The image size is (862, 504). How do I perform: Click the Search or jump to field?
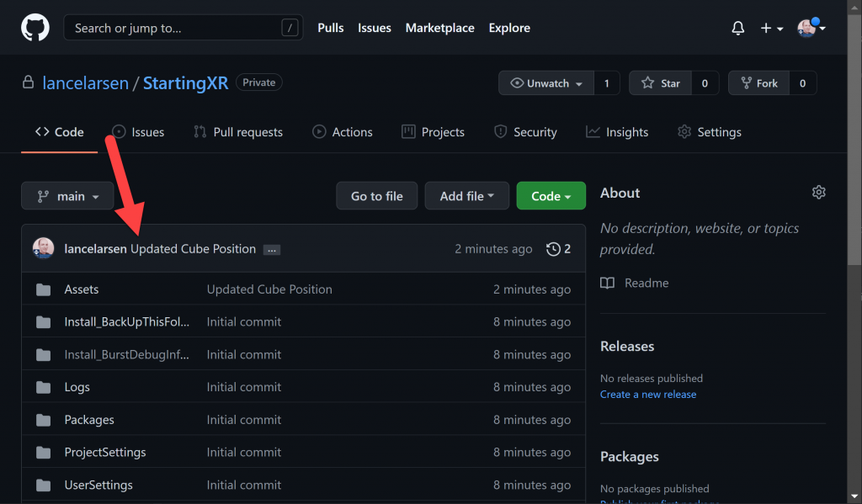(183, 28)
